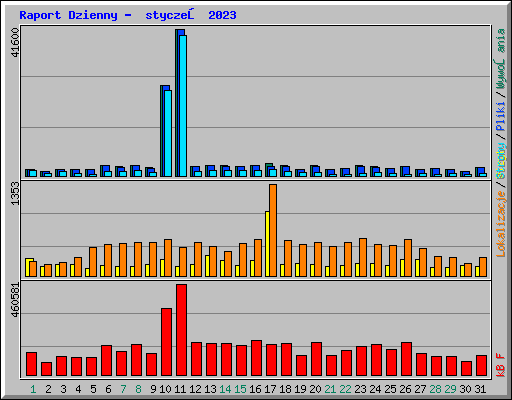Click the red bar for day 6

click(106, 361)
